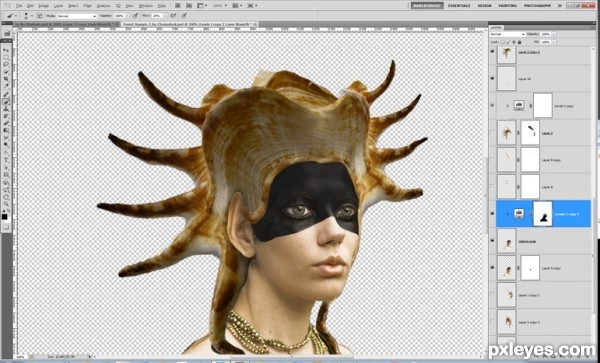Viewport: 600px width, 363px height.
Task: Open the Screen Mode dropdown
Action: (252, 6)
